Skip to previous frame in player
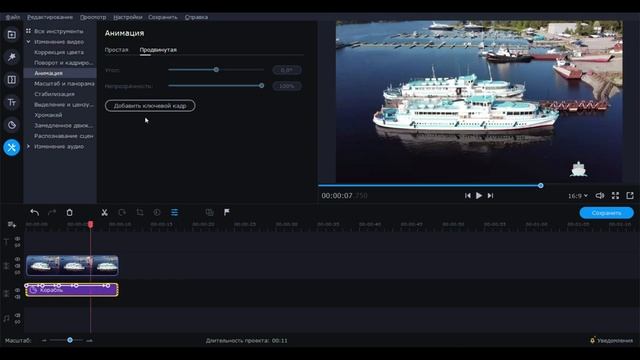 coord(468,196)
